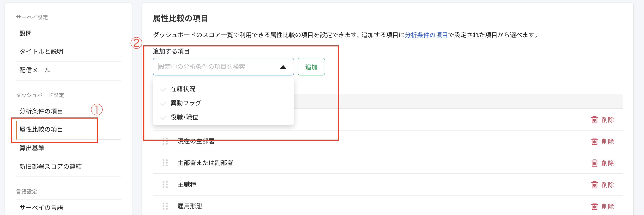Click the green 追加 button
644x215 pixels.
(x=311, y=67)
